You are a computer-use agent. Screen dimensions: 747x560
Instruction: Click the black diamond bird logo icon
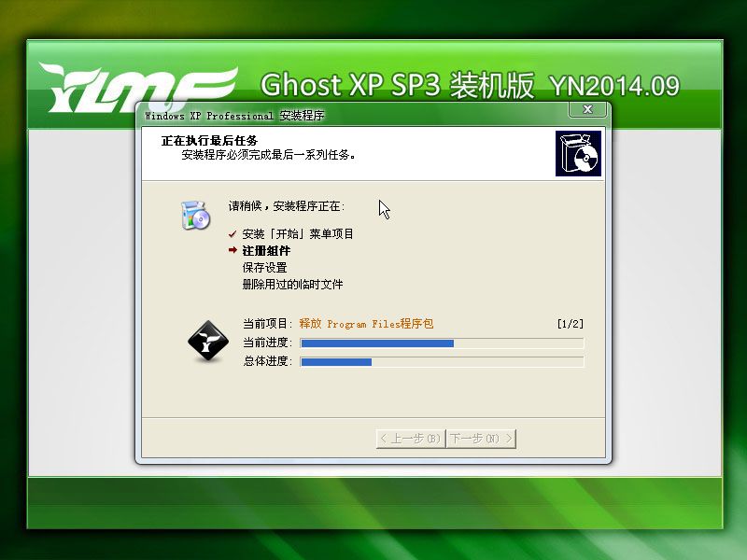pos(207,341)
